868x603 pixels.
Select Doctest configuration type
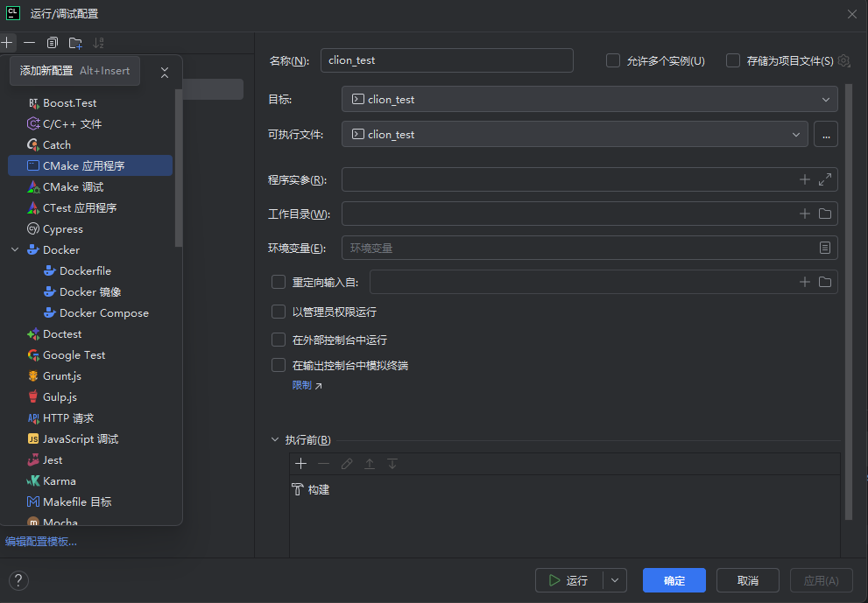coord(90,334)
